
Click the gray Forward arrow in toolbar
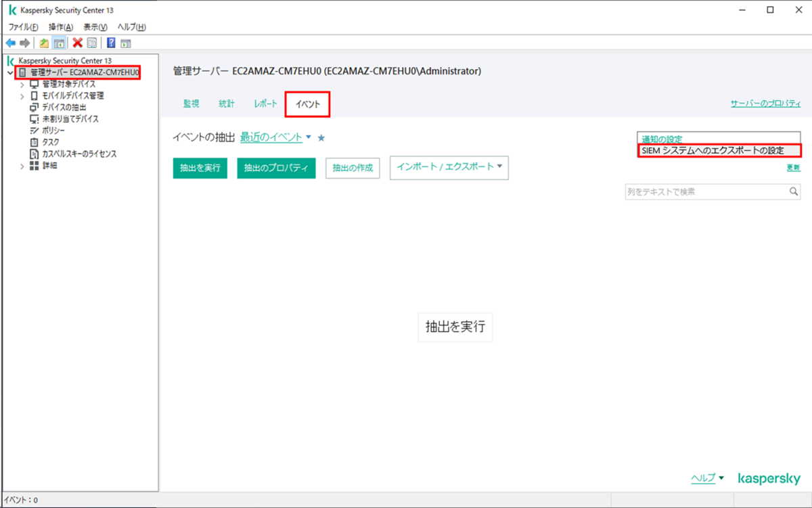pos(24,43)
